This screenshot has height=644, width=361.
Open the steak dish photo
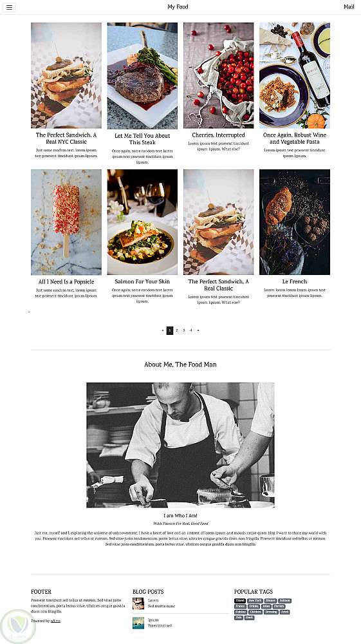(142, 76)
